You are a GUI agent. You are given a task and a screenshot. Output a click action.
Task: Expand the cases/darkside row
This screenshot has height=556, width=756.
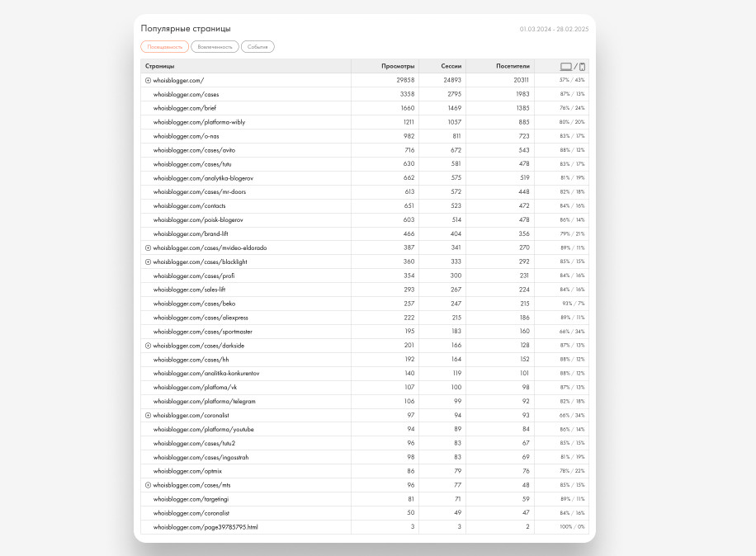[148, 346]
